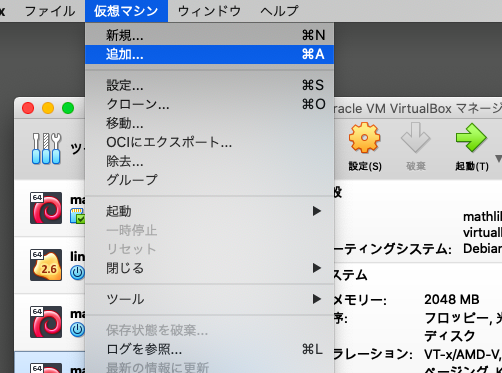Choose グループ menu item
Screen dimensions: 502x373
(209, 180)
